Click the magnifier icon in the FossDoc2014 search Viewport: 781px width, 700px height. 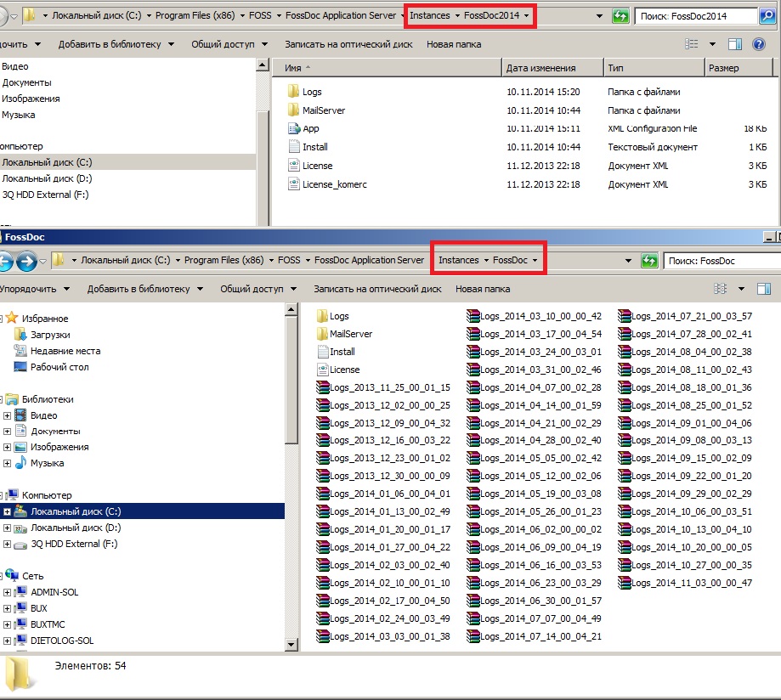coord(767,16)
